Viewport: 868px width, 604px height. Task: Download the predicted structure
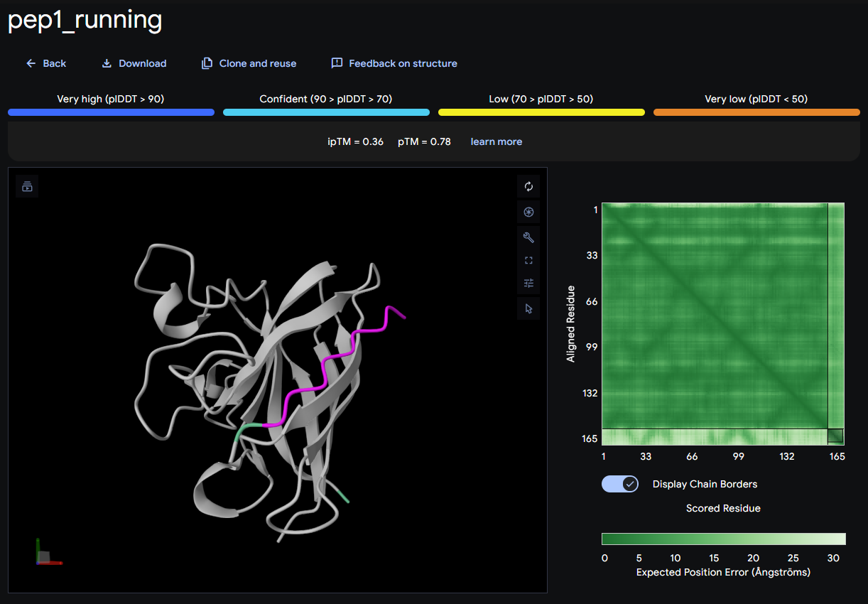click(x=134, y=63)
